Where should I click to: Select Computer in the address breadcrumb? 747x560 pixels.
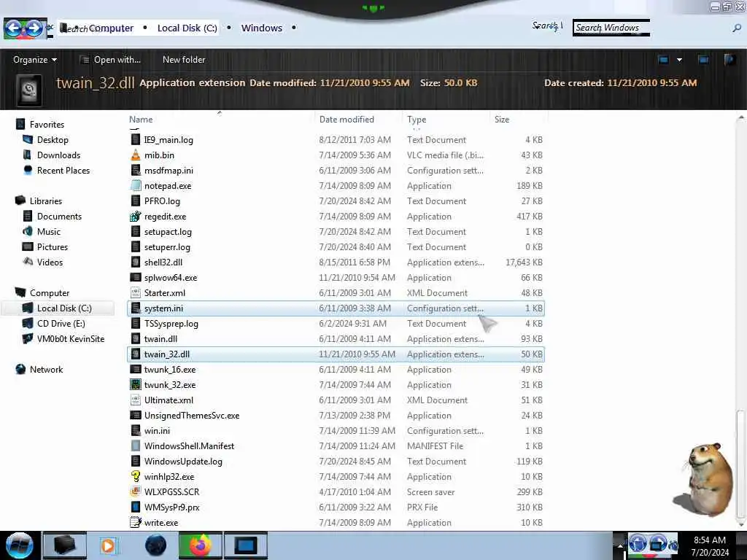[111, 28]
